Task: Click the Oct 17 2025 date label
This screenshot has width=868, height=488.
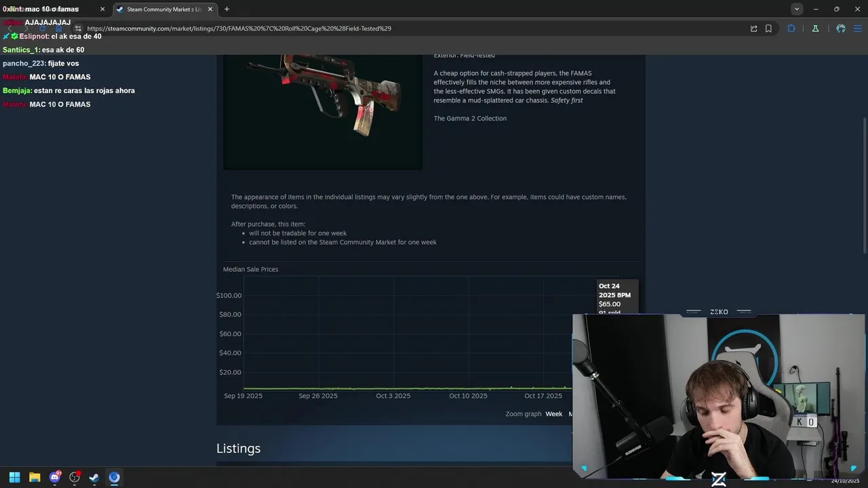Action: (543, 396)
